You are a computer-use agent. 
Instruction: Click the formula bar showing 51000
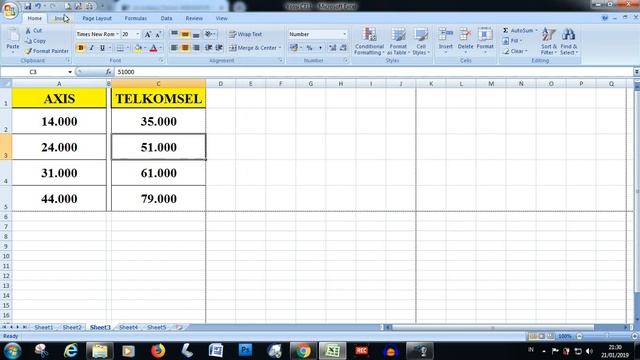(373, 72)
